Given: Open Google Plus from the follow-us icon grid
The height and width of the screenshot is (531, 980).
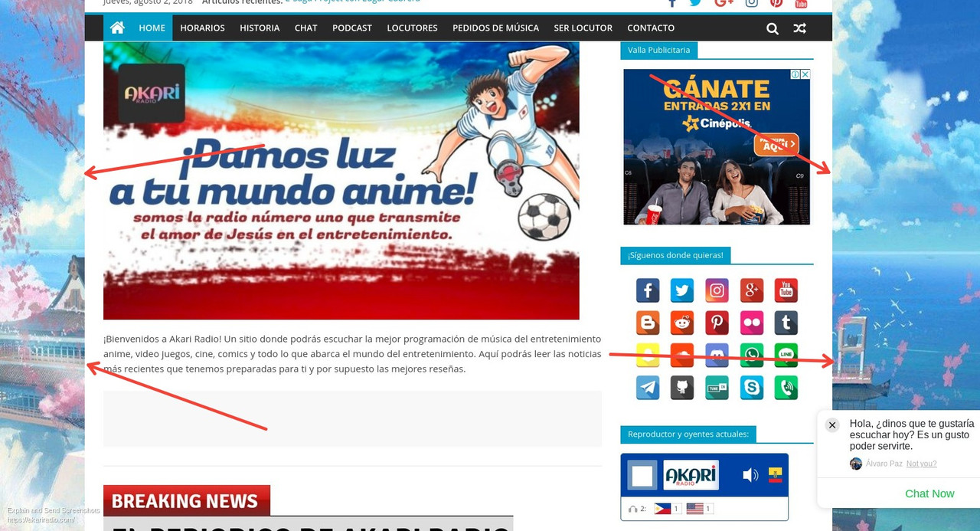Looking at the screenshot, I should 752,290.
